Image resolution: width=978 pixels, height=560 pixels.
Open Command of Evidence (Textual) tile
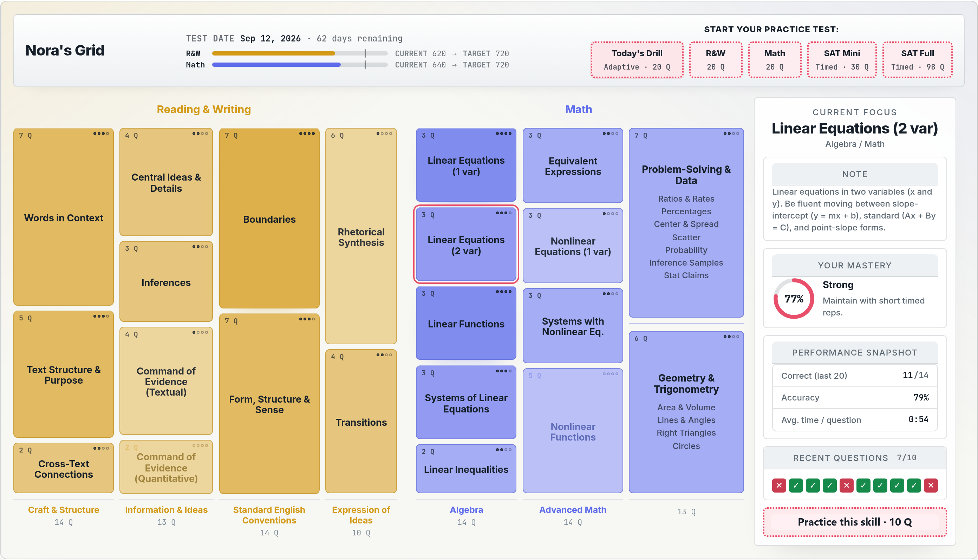pyautogui.click(x=166, y=381)
